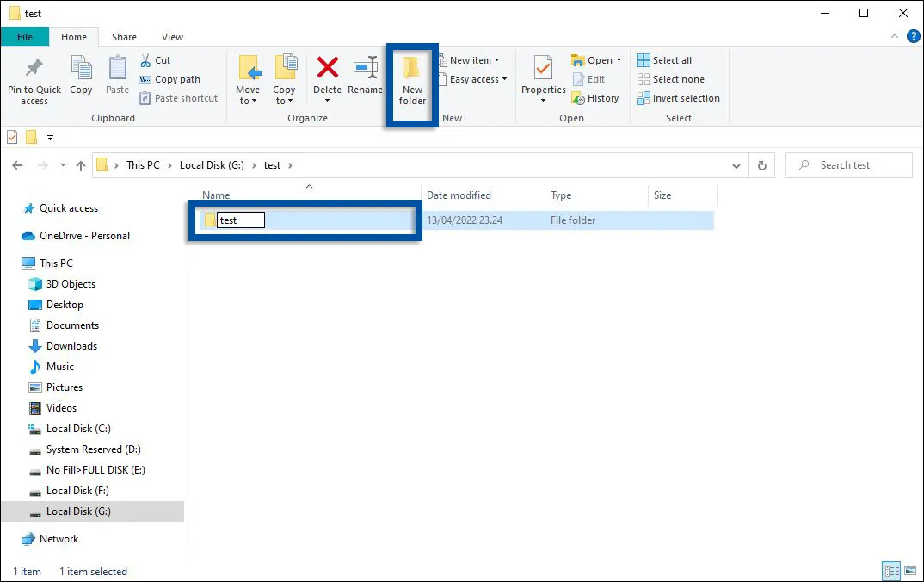Create a New folder via the ribbon icon
The height and width of the screenshot is (582, 924).
click(411, 82)
